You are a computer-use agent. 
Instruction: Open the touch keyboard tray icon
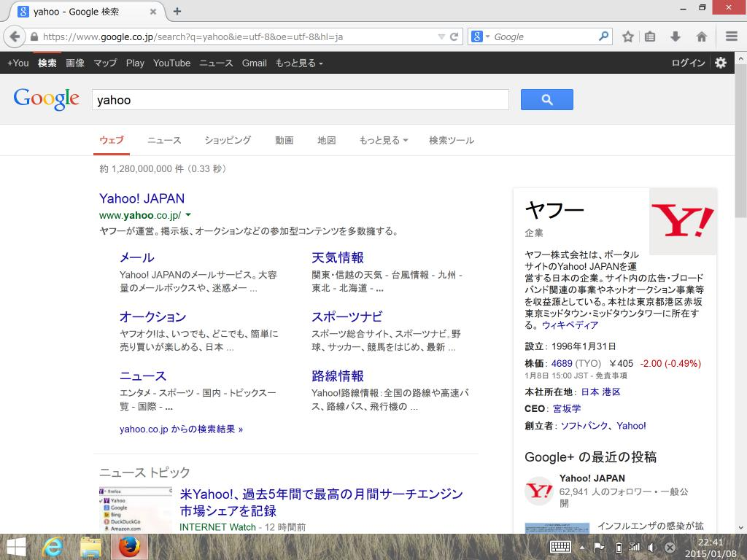pyautogui.click(x=561, y=547)
